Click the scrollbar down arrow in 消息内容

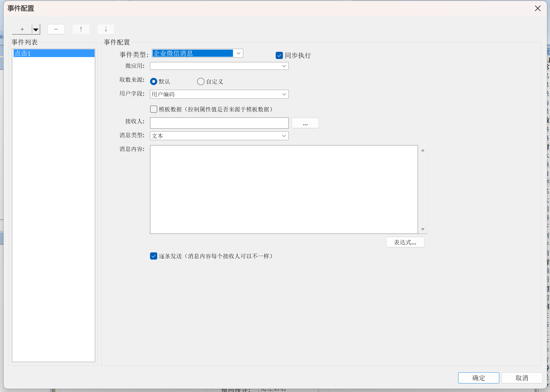click(x=423, y=229)
